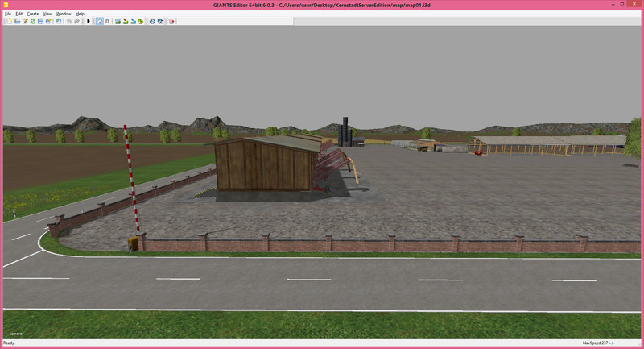Image resolution: width=644 pixels, height=349 pixels.
Task: Click the green Reload arrows icon
Action: pos(33,21)
